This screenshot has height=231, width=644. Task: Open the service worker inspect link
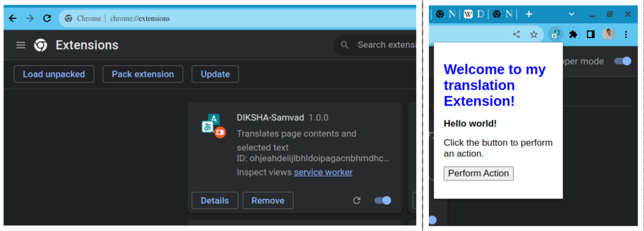click(323, 172)
